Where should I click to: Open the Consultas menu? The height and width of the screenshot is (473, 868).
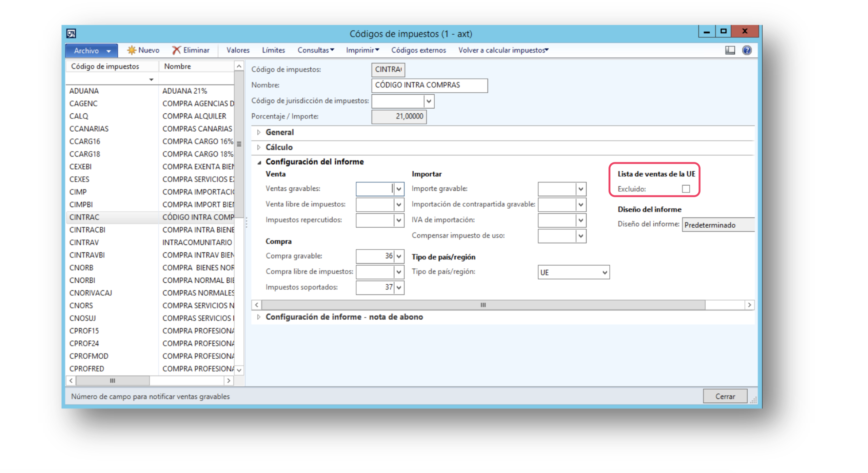click(x=315, y=50)
